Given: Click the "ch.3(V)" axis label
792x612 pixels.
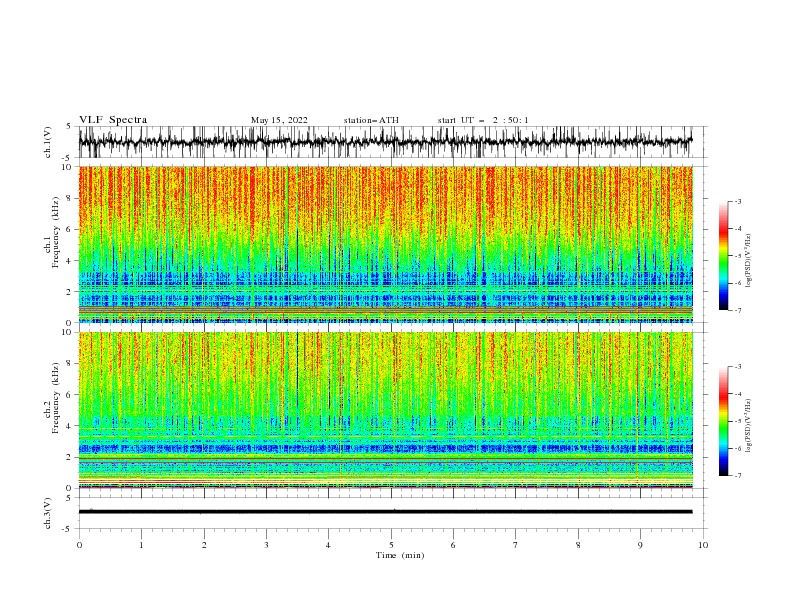Looking at the screenshot, I should pyautogui.click(x=48, y=513).
